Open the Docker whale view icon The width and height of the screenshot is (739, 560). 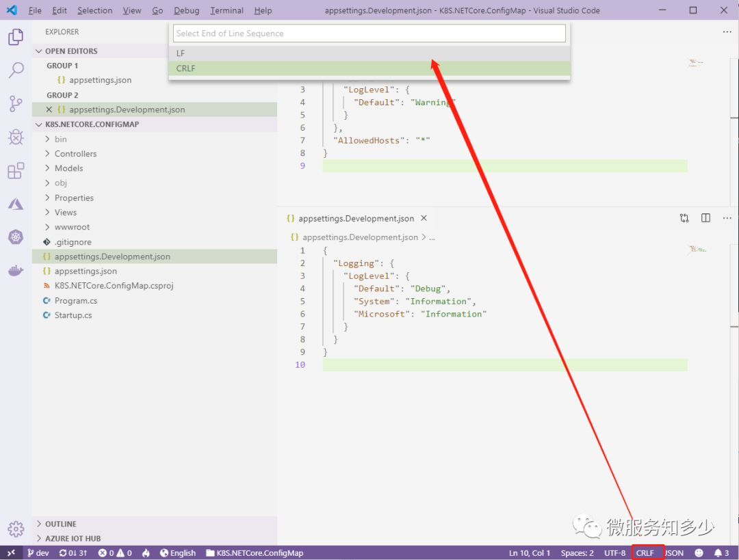16,271
